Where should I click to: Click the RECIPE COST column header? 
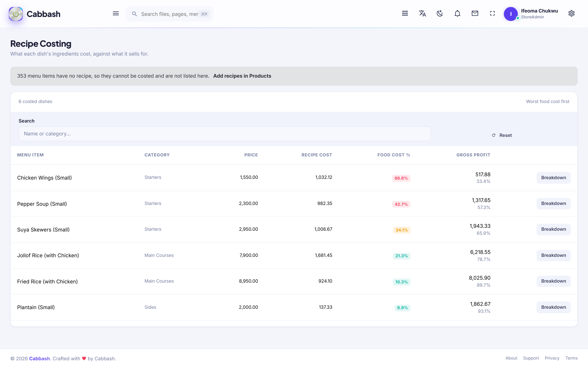(317, 155)
